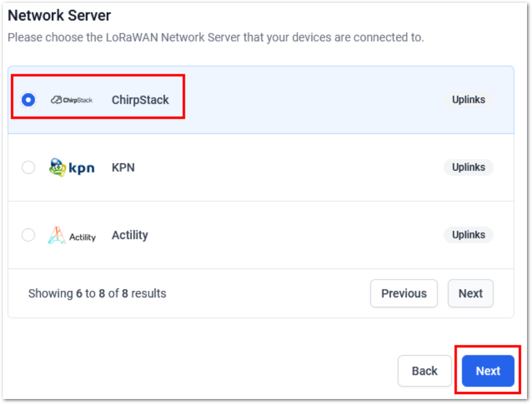Click Uplinks badge in ChirpStack row
Image resolution: width=532 pixels, height=404 pixels.
pyautogui.click(x=468, y=100)
